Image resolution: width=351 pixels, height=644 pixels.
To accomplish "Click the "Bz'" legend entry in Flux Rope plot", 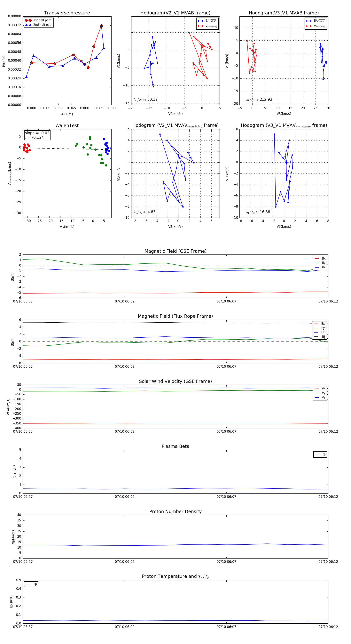I will pyautogui.click(x=320, y=332).
